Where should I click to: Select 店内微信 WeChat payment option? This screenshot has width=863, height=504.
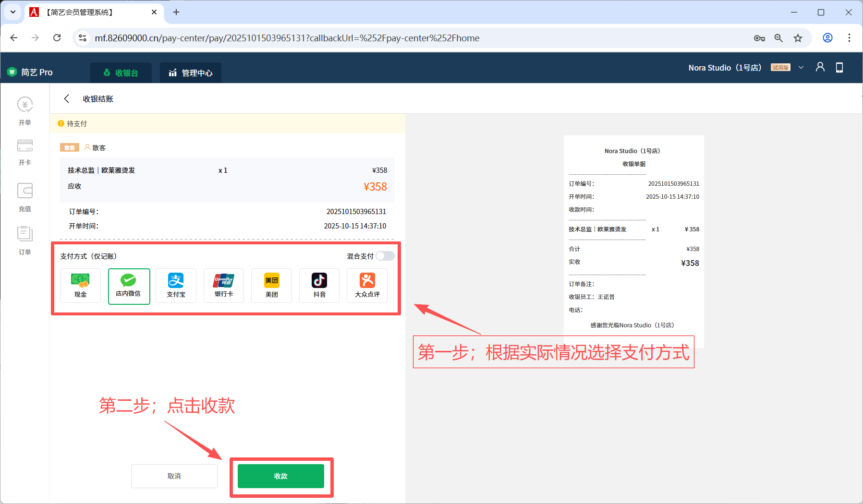point(129,286)
